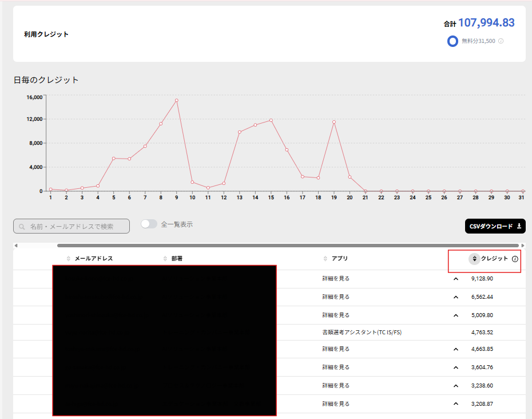
Task: Click sort arrows for クレジット column
Action: (474, 259)
